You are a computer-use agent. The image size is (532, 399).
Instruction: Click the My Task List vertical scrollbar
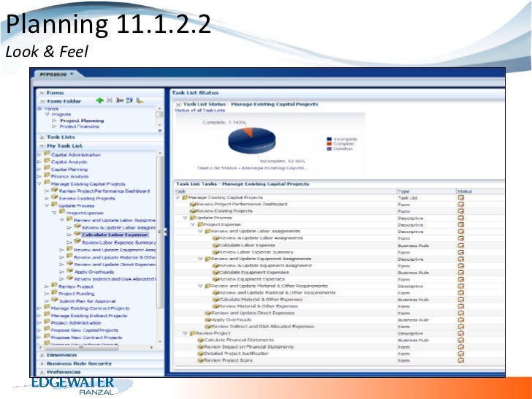(160, 232)
